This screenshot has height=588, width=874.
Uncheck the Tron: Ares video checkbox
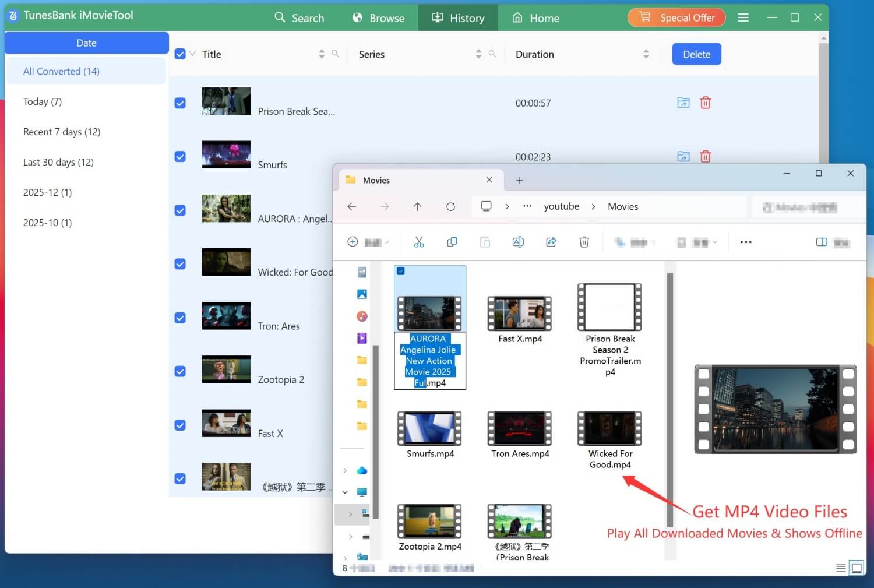point(180,318)
